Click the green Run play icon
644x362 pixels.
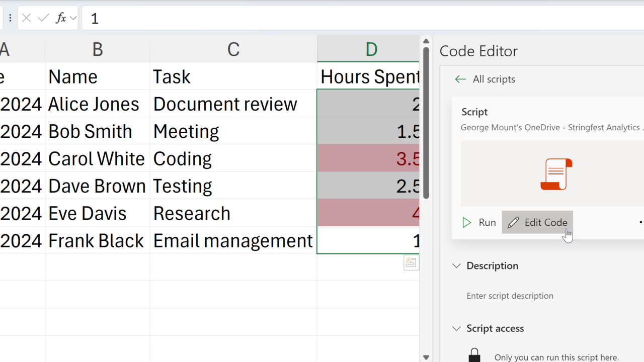coord(467,222)
